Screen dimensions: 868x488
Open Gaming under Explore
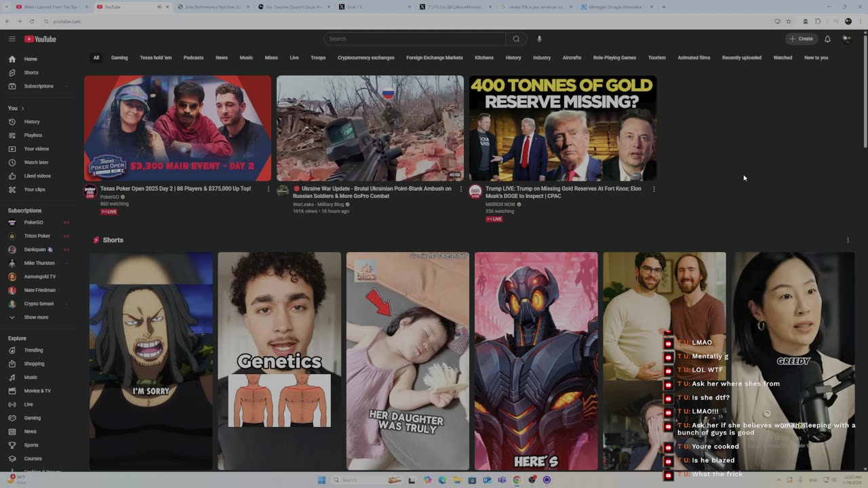[33, 418]
